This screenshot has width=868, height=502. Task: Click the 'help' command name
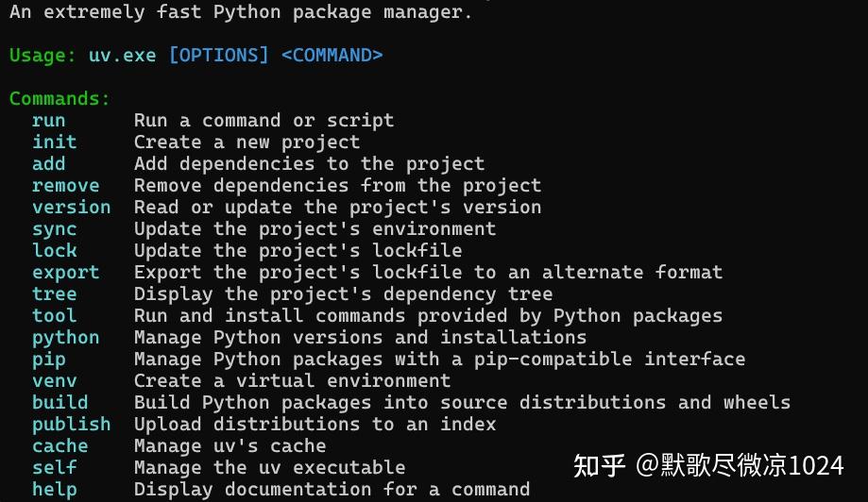tap(55, 490)
